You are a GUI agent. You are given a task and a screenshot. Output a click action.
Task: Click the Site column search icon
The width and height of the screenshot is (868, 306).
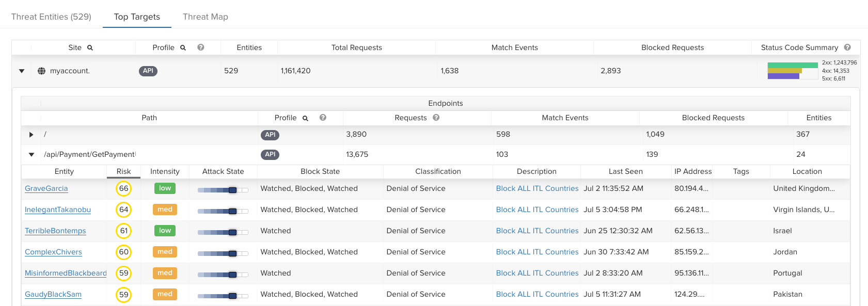point(90,47)
